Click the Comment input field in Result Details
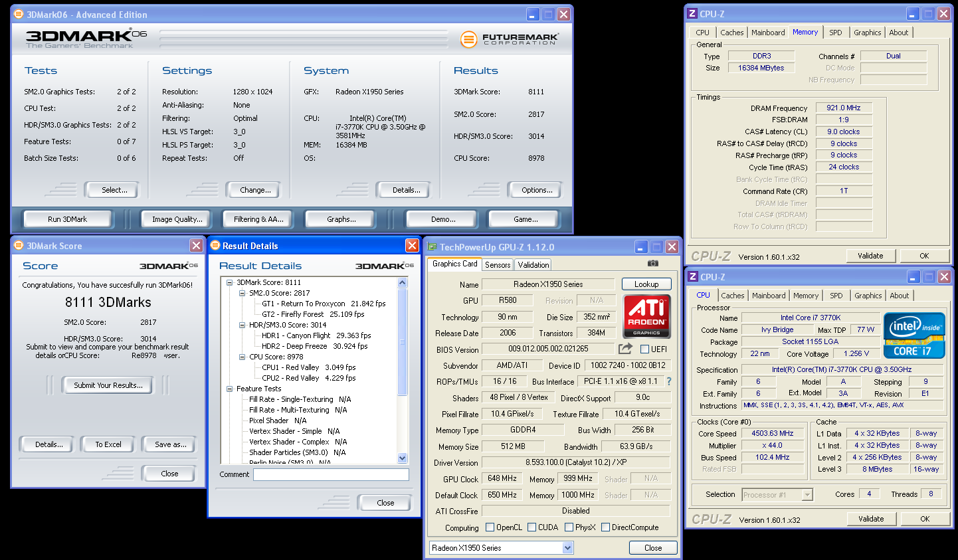958x560 pixels. pyautogui.click(x=331, y=474)
